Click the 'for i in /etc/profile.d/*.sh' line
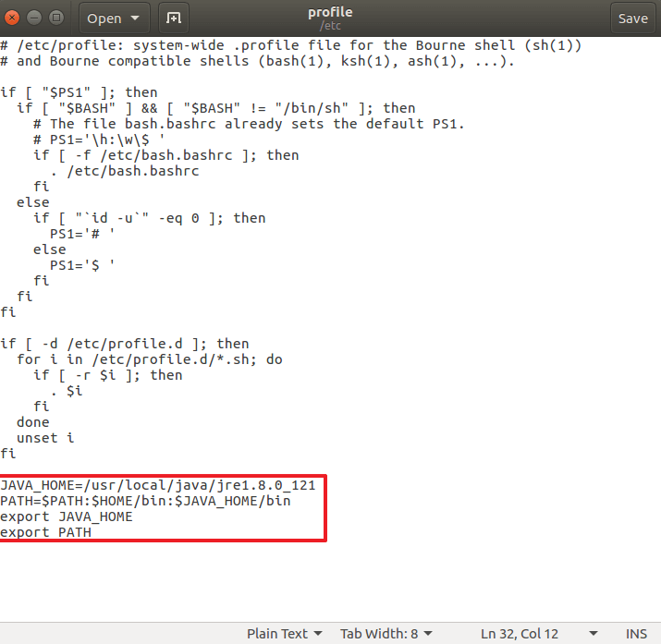The width and height of the screenshot is (661, 644). pyautogui.click(x=149, y=359)
